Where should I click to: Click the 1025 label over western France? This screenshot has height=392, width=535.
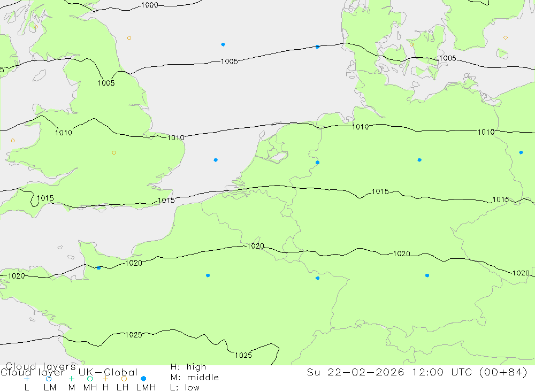point(134,335)
